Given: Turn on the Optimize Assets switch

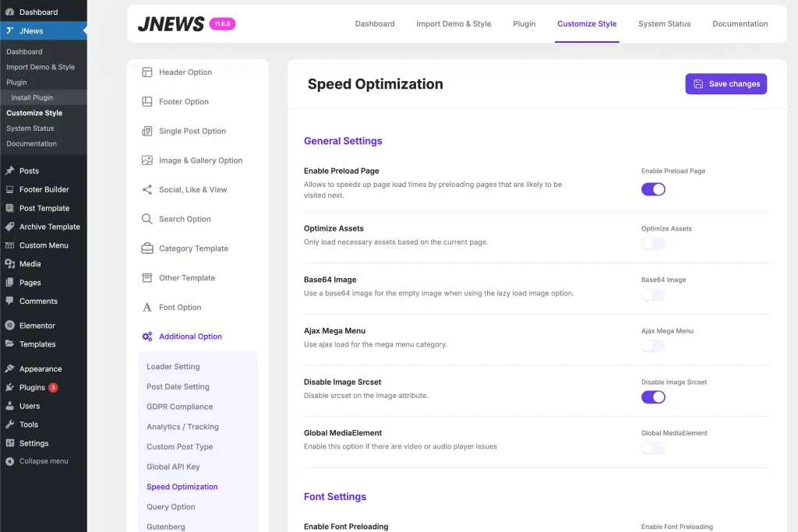Looking at the screenshot, I should pyautogui.click(x=653, y=244).
